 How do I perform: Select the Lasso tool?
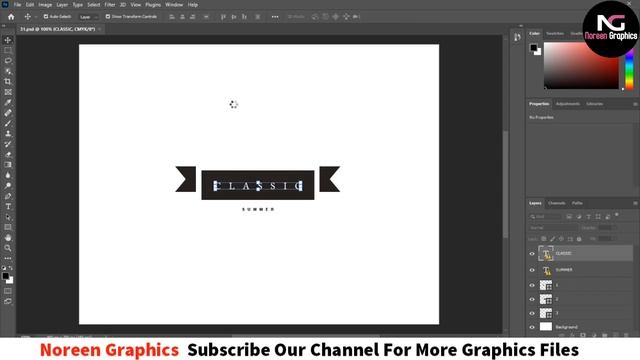click(x=8, y=61)
